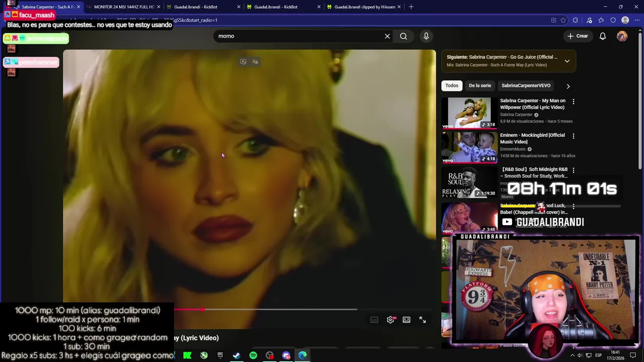Open 'R&B Soul Soft Midnight' video thumbnail
Screen dimensions: 644x362
[469, 182]
